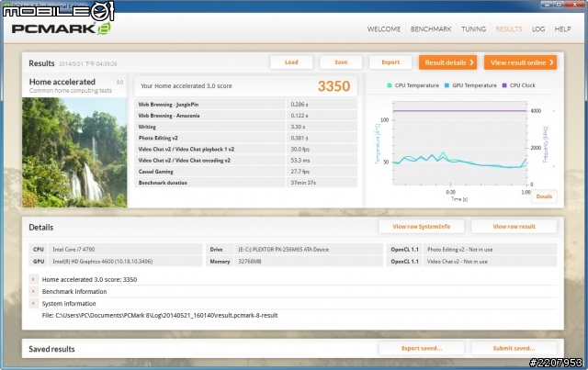Click the result file path text
Screen dimensions: 588x370
click(160, 315)
